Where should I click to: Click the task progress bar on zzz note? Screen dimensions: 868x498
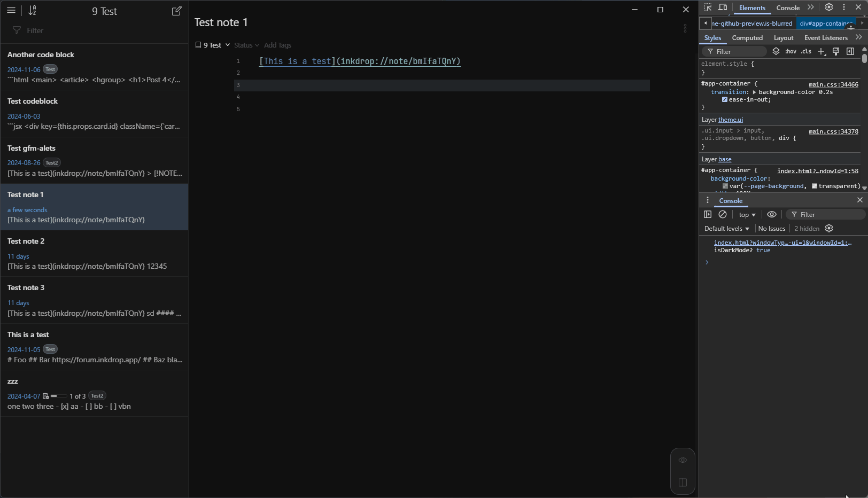[59, 396]
